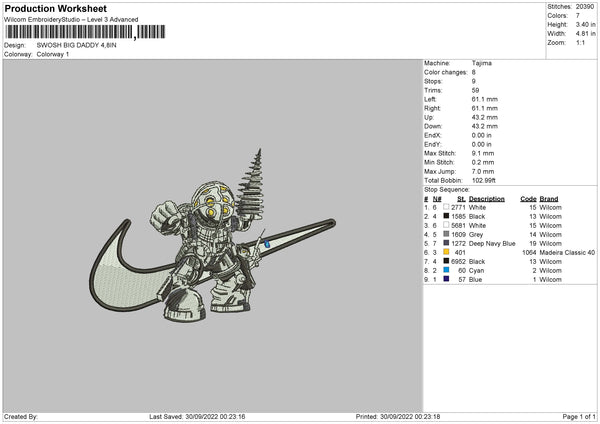Viewport: 600px width, 424px height.
Task: Click the EndY value 0.00 in
Action: point(481,144)
